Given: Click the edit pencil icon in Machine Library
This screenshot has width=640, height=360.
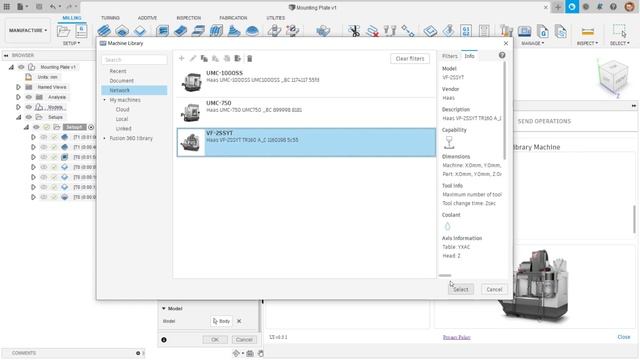Looking at the screenshot, I should [x=193, y=58].
